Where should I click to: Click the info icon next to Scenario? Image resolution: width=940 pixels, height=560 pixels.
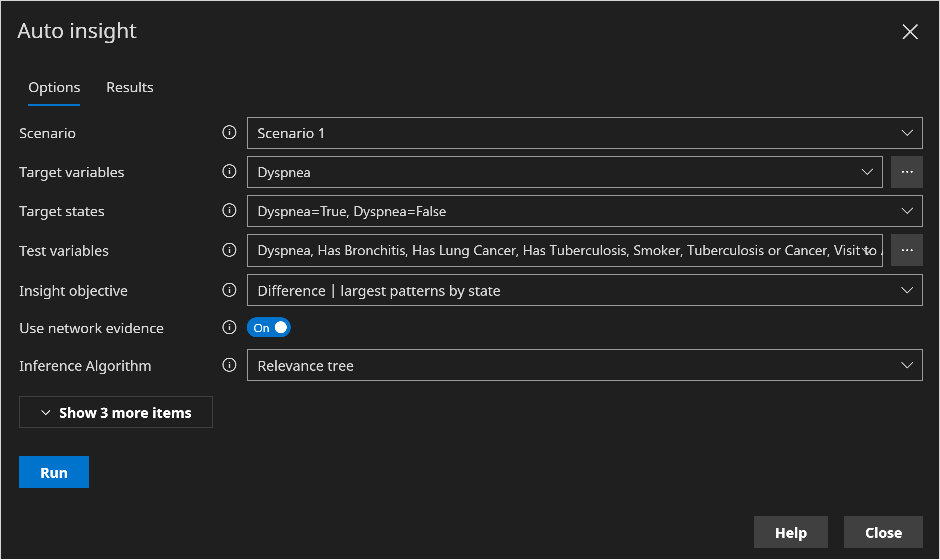[x=229, y=133]
